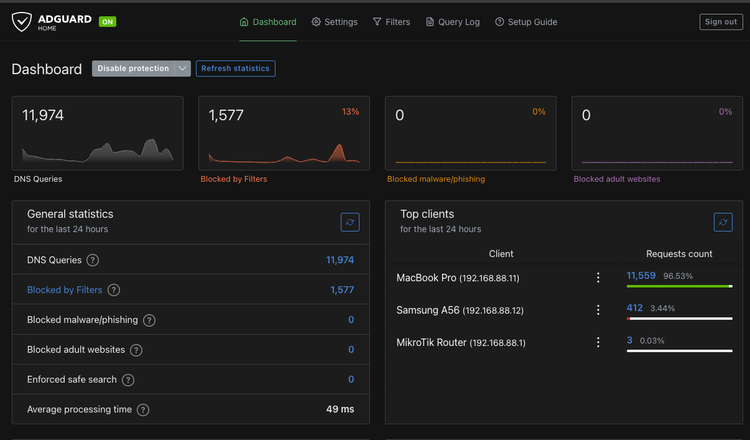This screenshot has width=750, height=440.
Task: Click Samsung A56 request count 412
Action: pos(635,308)
